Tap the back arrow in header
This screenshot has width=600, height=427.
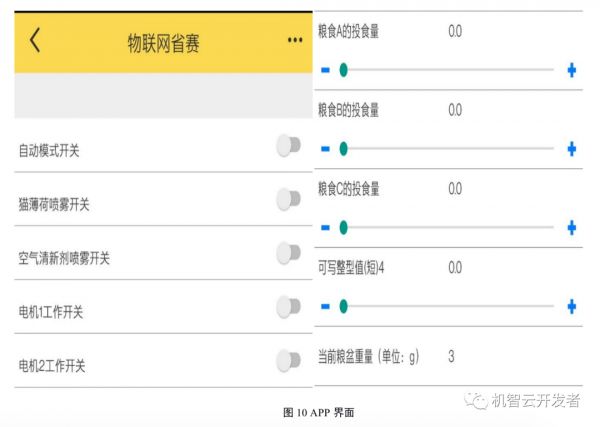[35, 40]
